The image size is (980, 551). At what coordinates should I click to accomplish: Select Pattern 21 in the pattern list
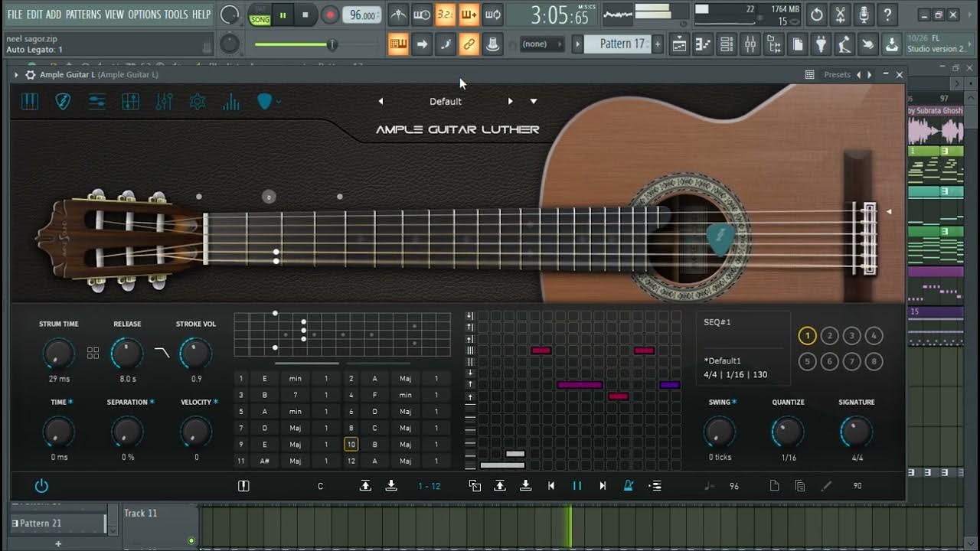[x=58, y=523]
